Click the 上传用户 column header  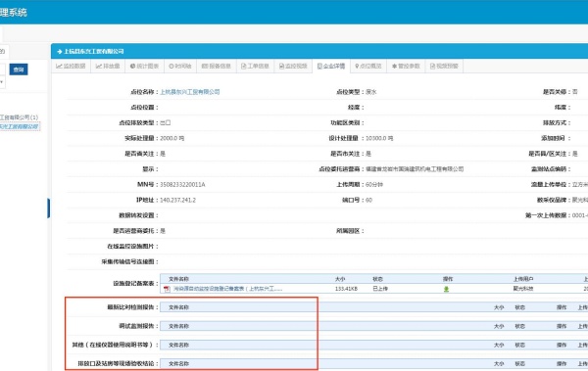pos(523,279)
